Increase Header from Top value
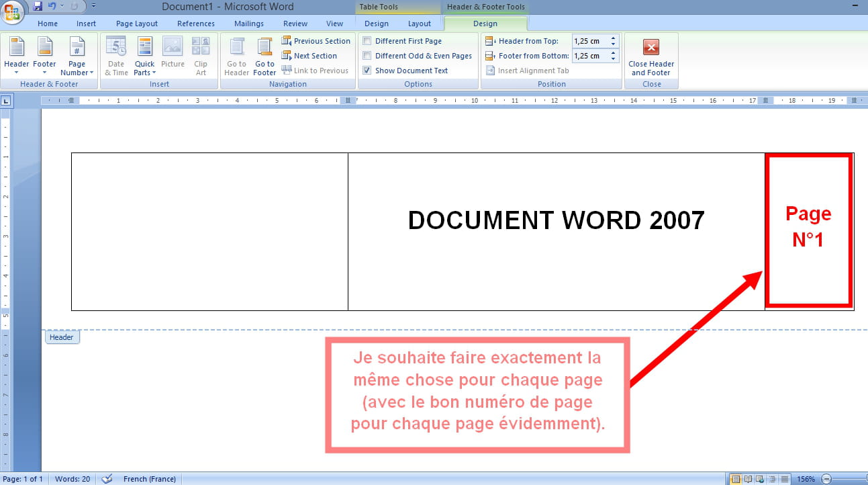Screen dimensions: 868x485 [x=614, y=38]
